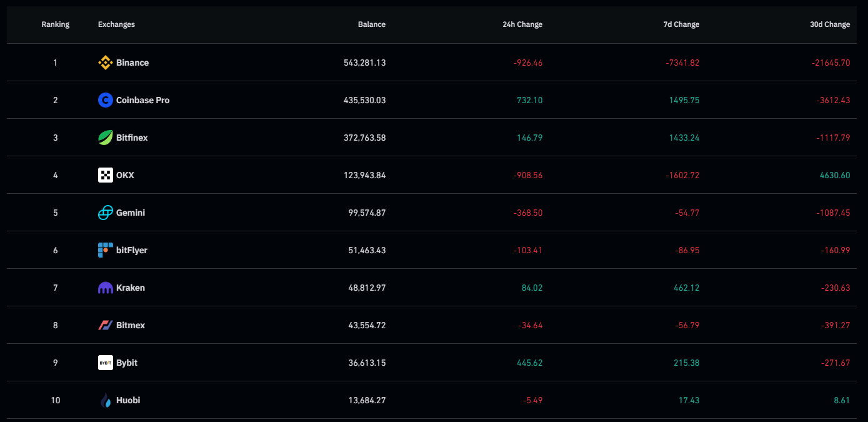The height and width of the screenshot is (422, 868).
Task: Click the Gemini logo icon
Action: [105, 213]
